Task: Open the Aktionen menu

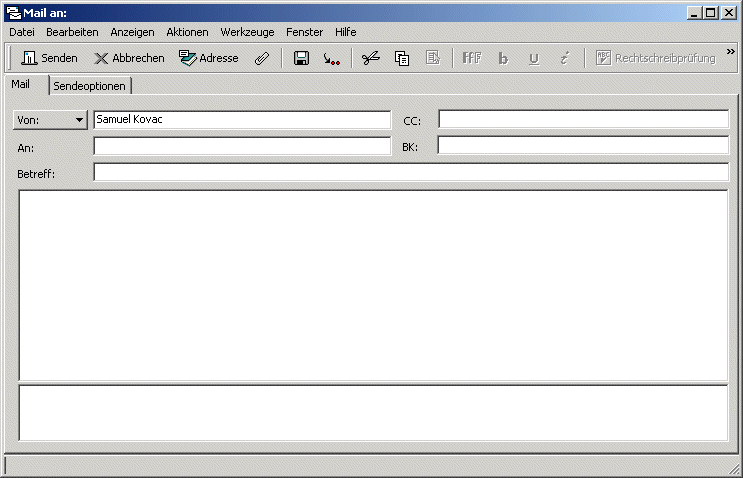Action: (x=187, y=32)
